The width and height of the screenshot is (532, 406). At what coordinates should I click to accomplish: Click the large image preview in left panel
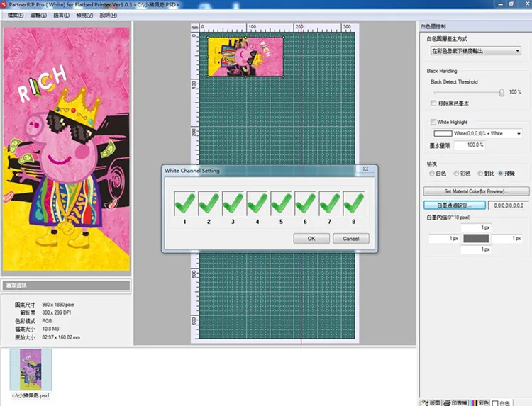67,149
